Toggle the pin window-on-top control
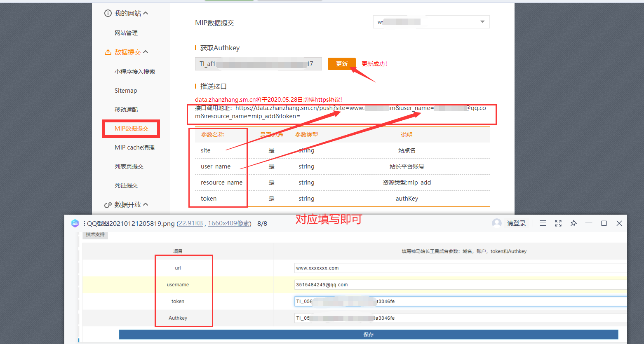This screenshot has height=344, width=644. [573, 223]
